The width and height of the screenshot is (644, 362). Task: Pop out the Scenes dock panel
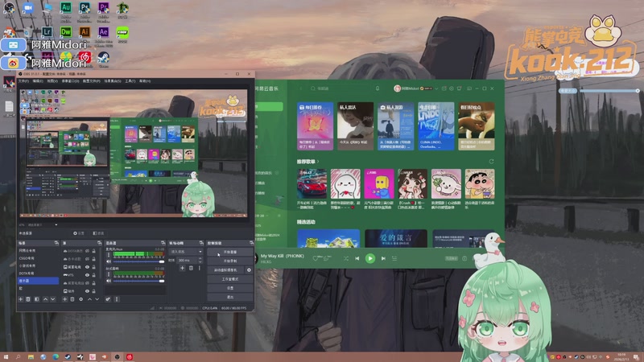[56, 243]
